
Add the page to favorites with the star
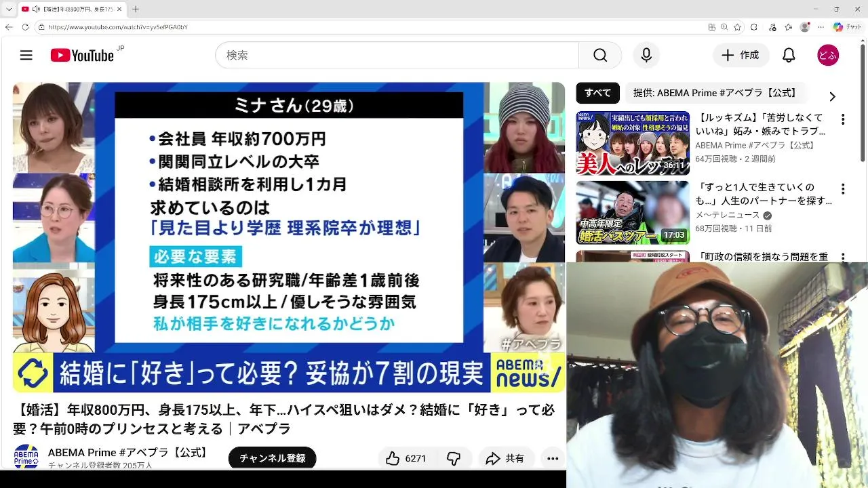[737, 27]
